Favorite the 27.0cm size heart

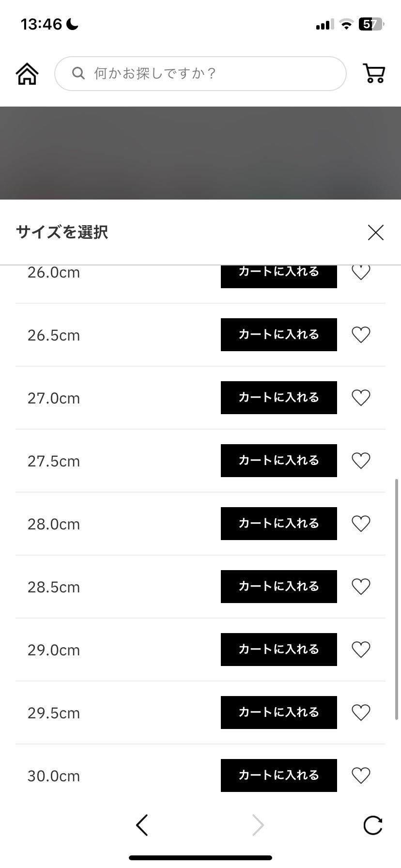click(x=361, y=398)
